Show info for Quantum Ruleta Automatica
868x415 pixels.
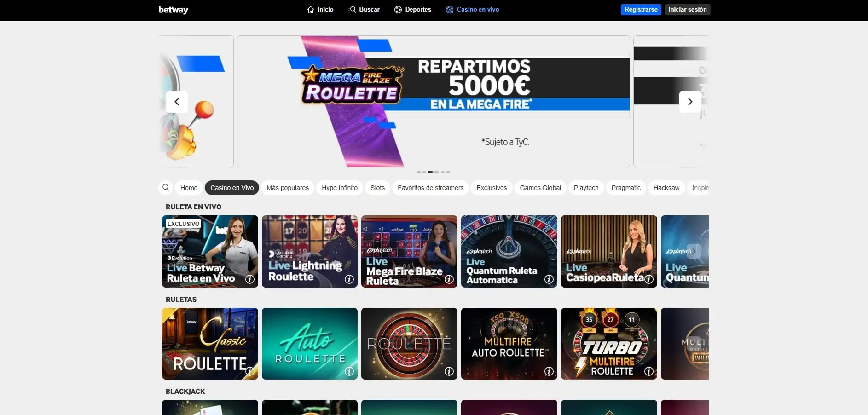549,279
